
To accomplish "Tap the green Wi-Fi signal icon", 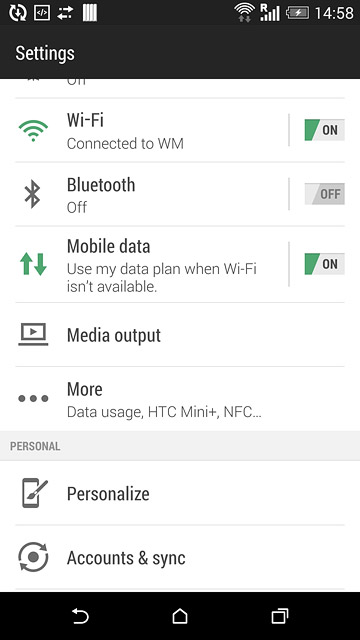I will point(33,130).
